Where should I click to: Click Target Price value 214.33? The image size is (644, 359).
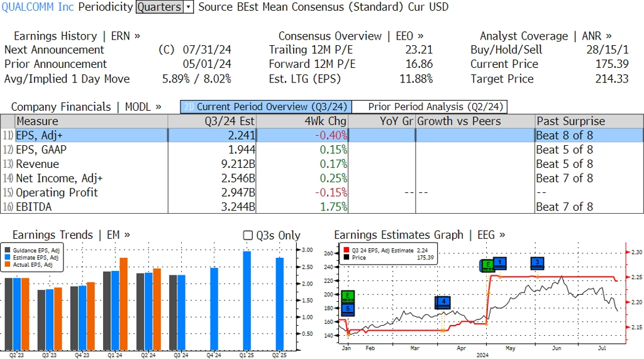612,79
